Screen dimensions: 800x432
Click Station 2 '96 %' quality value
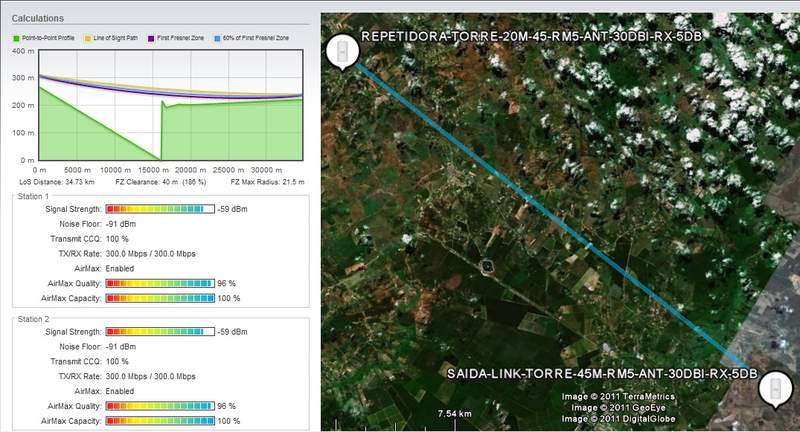click(227, 406)
